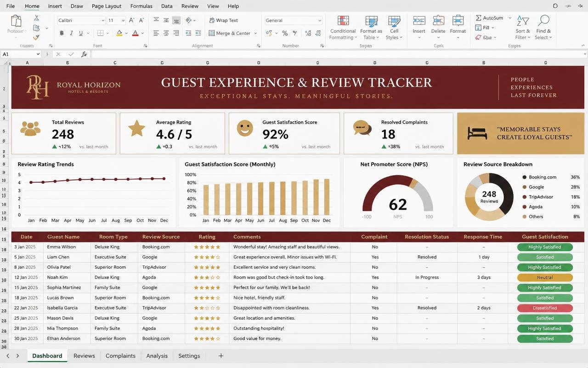The height and width of the screenshot is (368, 588).
Task: Click AutoSum sigma button
Action: click(489, 17)
